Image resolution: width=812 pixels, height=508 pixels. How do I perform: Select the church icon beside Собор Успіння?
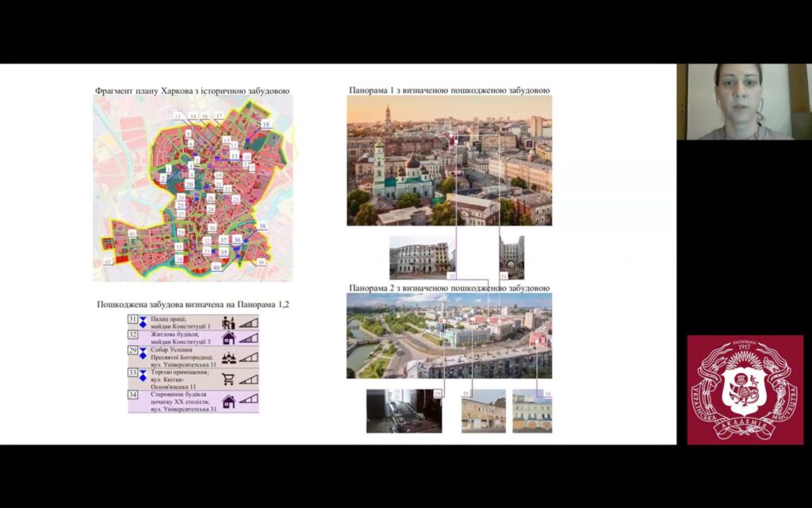[x=228, y=358]
